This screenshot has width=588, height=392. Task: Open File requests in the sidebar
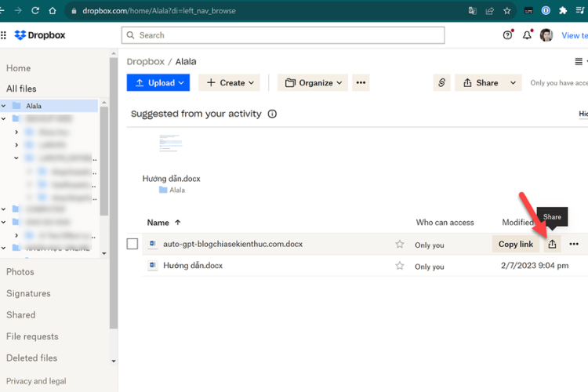pyautogui.click(x=32, y=336)
